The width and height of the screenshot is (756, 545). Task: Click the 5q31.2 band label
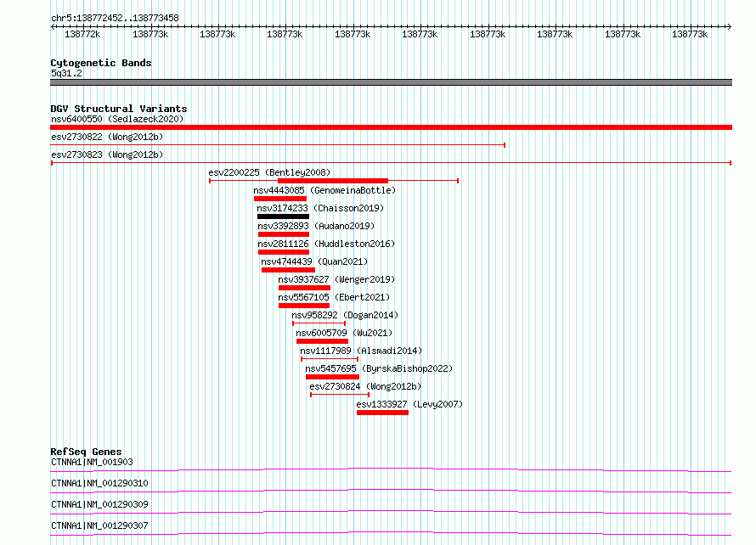tap(66, 73)
